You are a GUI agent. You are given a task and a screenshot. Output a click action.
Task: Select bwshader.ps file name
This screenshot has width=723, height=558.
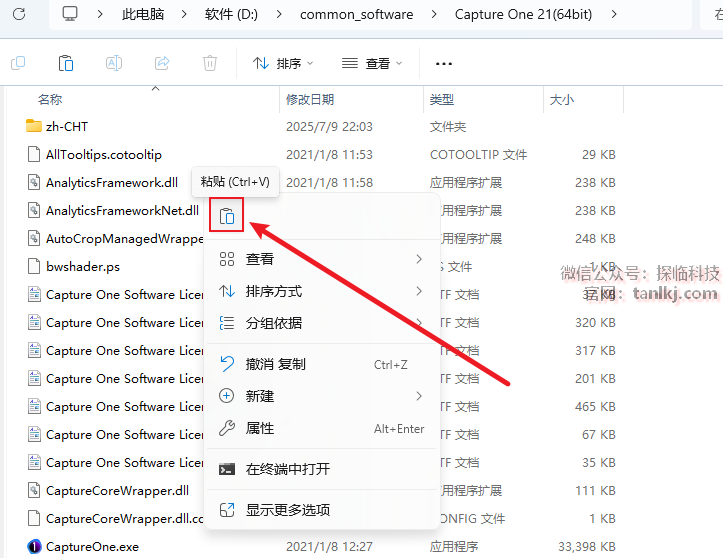click(83, 267)
